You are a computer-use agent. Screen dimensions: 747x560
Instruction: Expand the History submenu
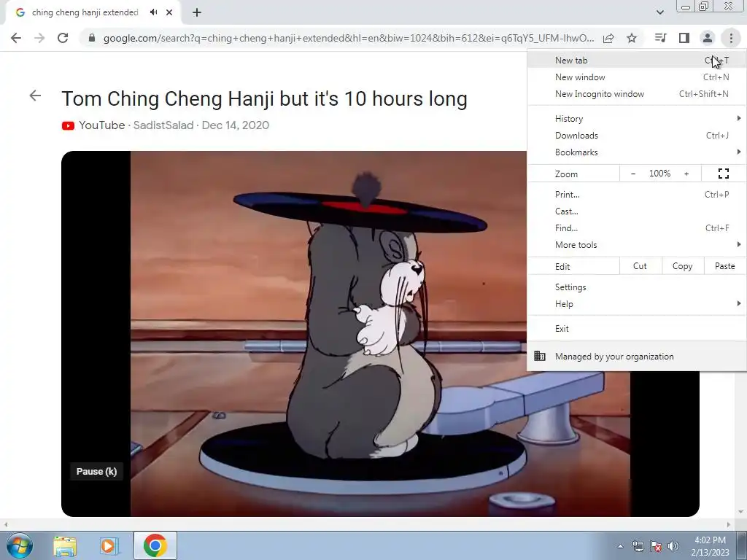pyautogui.click(x=636, y=119)
